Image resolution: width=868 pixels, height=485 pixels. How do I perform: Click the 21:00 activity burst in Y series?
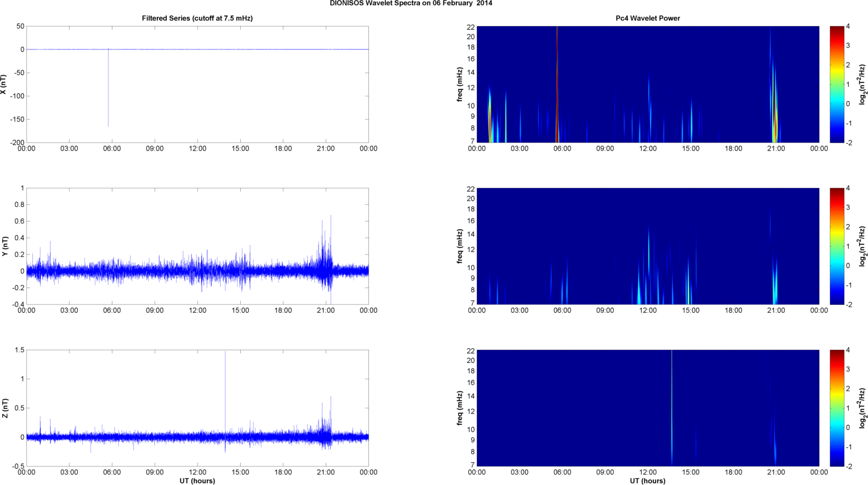coord(326,258)
